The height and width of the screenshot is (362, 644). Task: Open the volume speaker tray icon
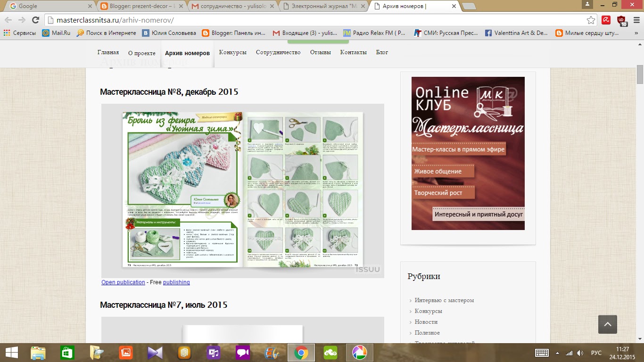580,353
